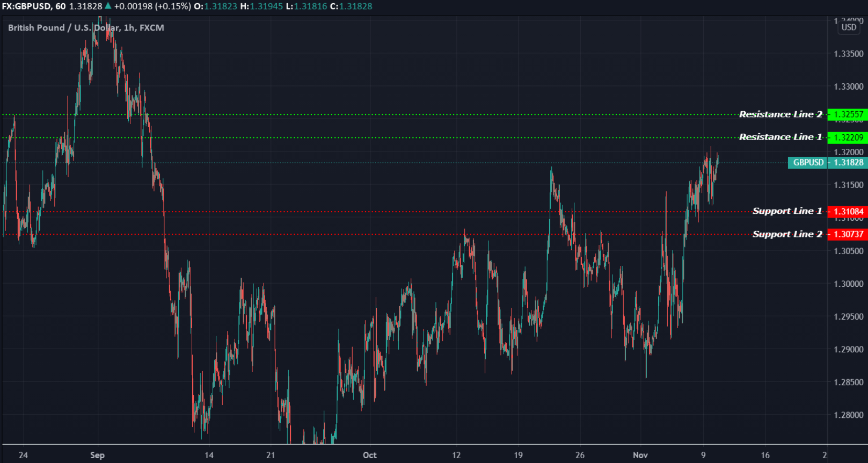Click the low value L:1.31816

pos(307,6)
